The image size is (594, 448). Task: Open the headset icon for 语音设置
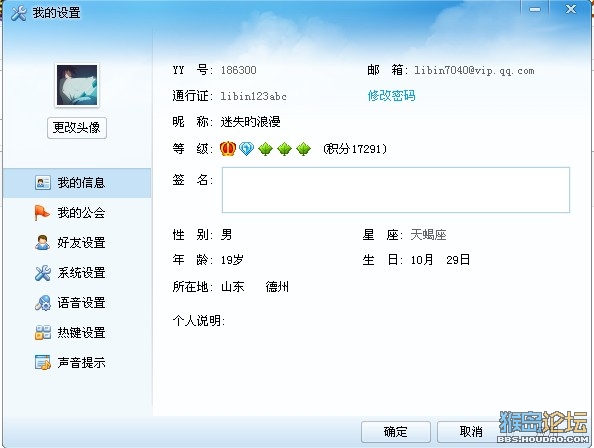(x=42, y=303)
